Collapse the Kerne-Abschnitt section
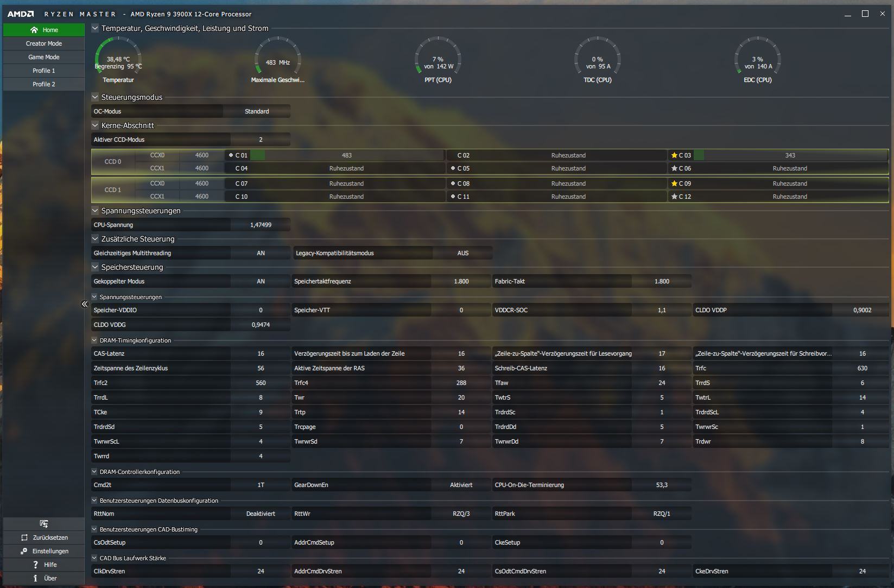894x588 pixels. point(95,125)
